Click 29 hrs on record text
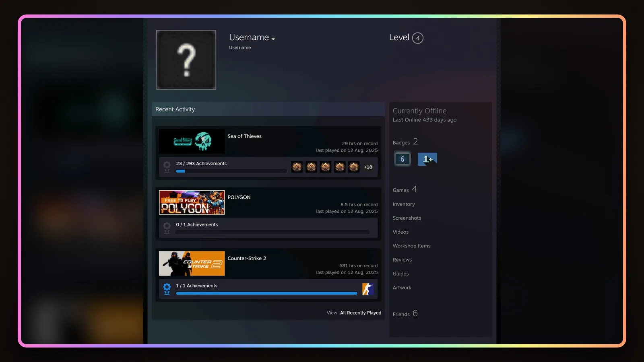This screenshot has width=644, height=362. coord(360,144)
